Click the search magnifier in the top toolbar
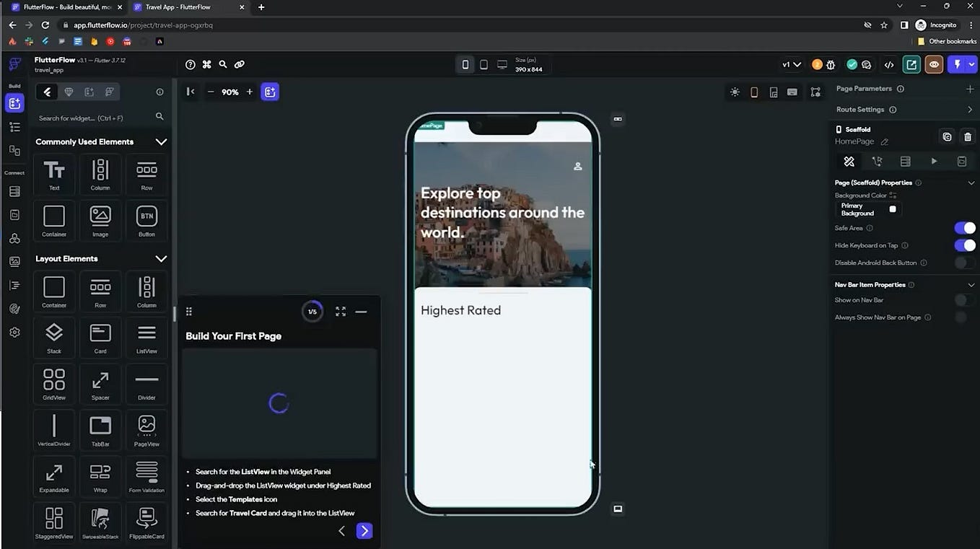The width and height of the screenshot is (980, 549). click(x=223, y=64)
